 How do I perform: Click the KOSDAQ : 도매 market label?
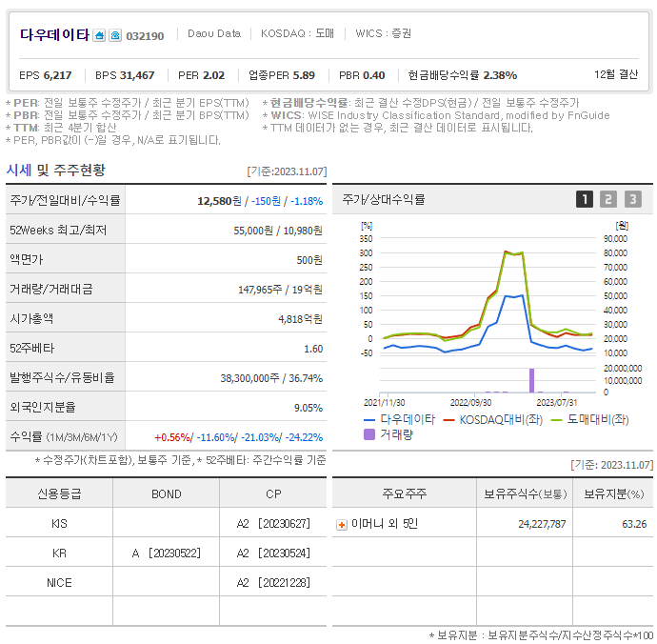297,33
